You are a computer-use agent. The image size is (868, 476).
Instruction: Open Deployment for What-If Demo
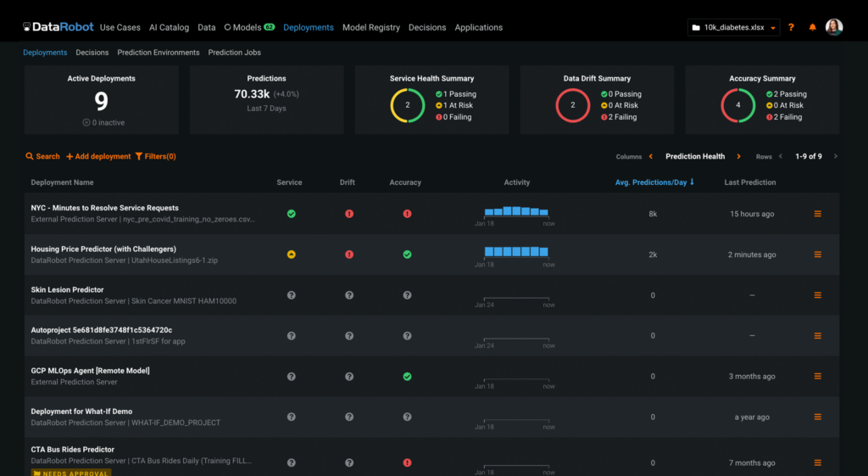(81, 412)
